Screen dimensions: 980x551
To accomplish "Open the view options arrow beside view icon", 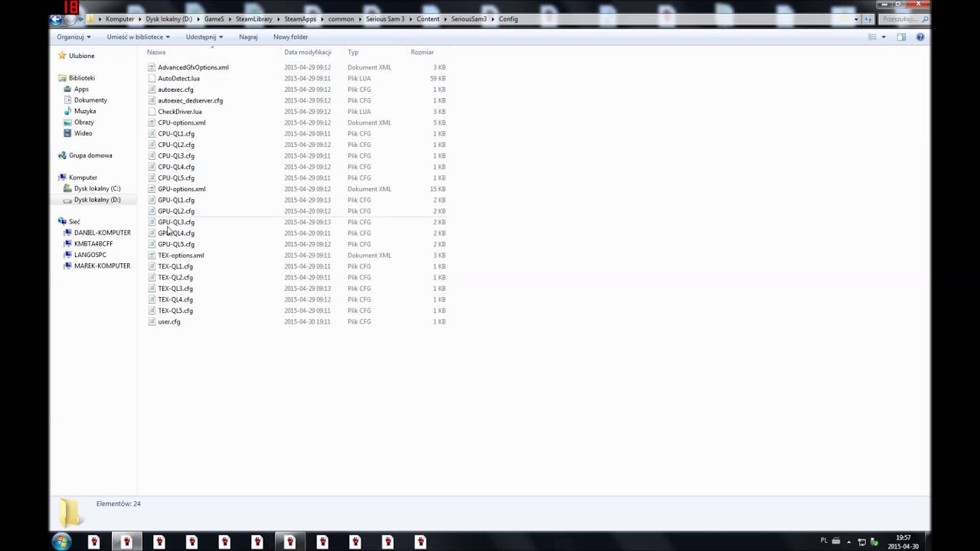I will [x=883, y=37].
